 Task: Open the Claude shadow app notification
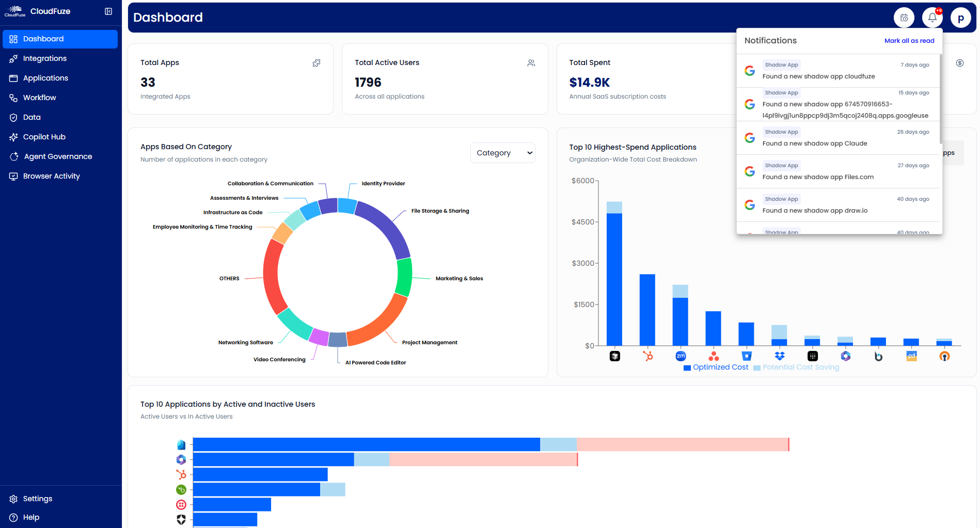pos(837,138)
